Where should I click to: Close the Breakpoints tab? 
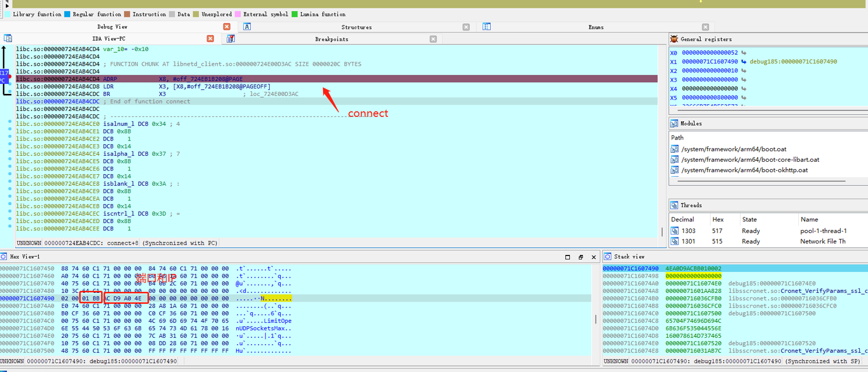coord(433,39)
